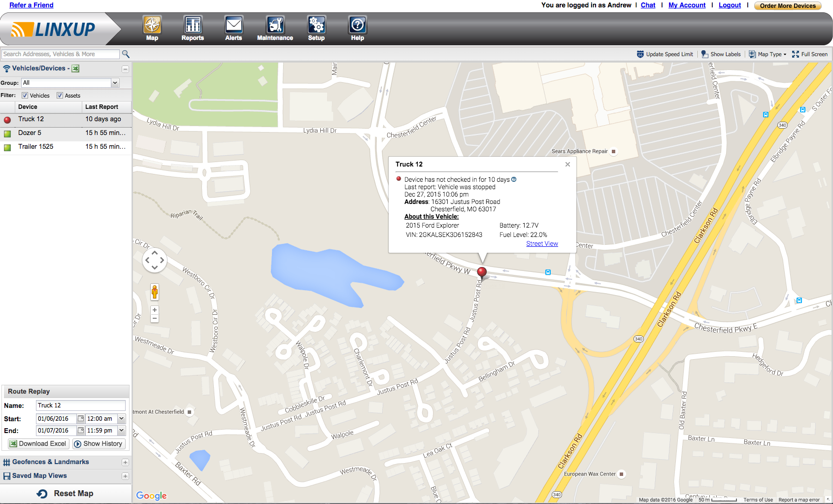
Task: Open the Map Type dropdown
Action: 767,54
